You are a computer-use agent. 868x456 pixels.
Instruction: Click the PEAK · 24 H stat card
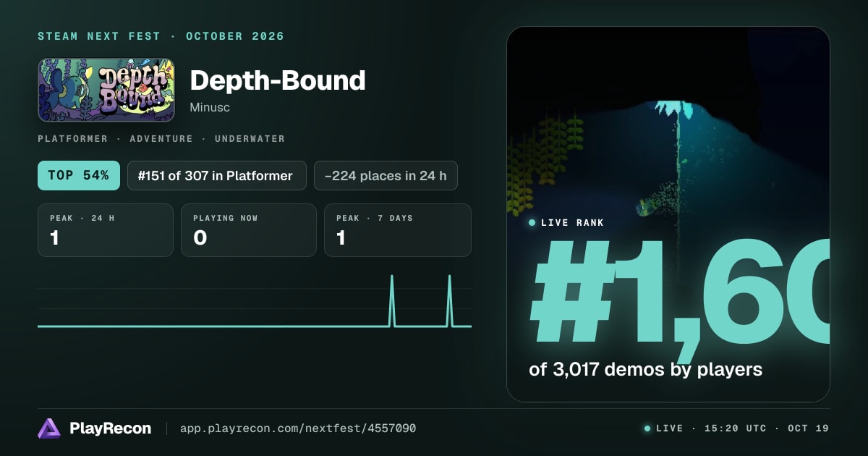click(106, 230)
